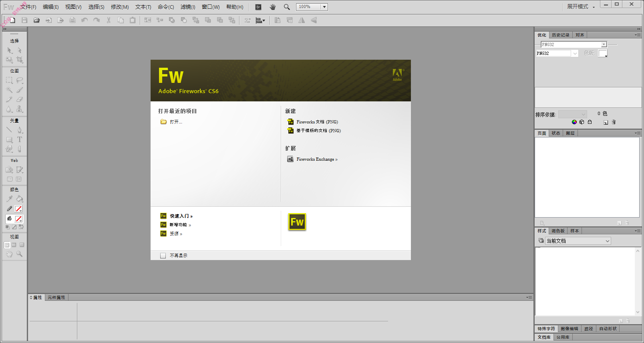Screen dimensions: 644x343
Task: Select the Paint Bucket tool
Action: tap(19, 199)
